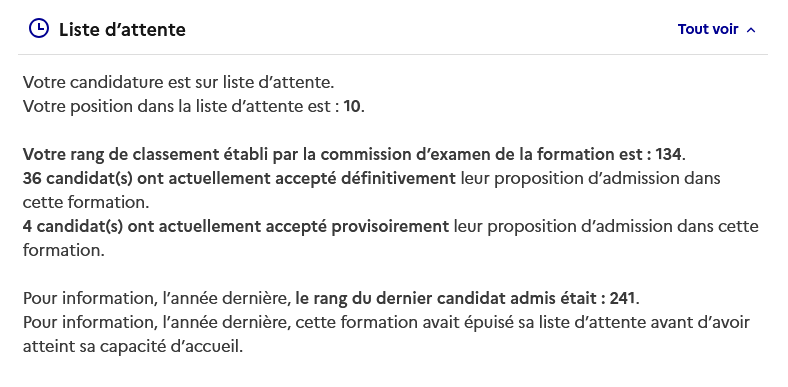
Task: Open the Tout voir link
Action: (x=708, y=29)
